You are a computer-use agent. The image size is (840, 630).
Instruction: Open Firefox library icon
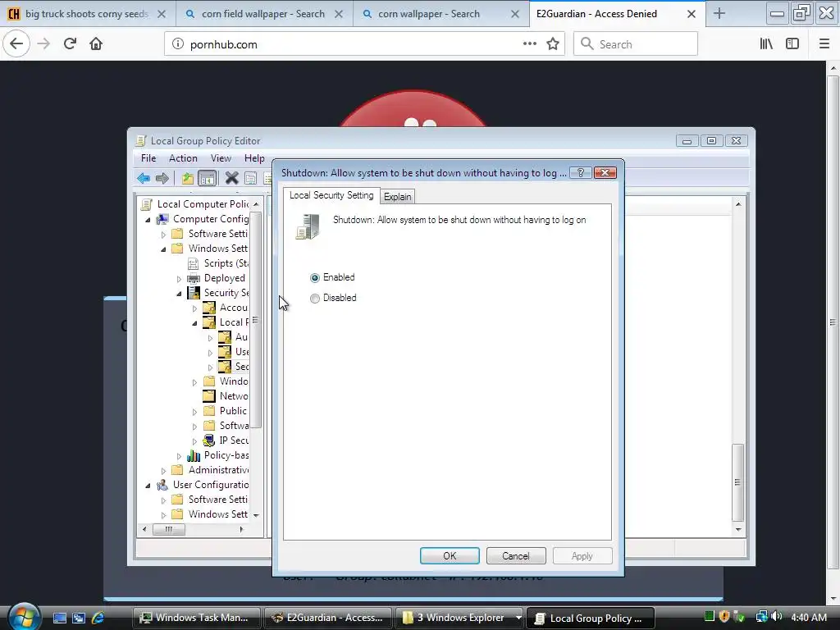coord(766,44)
